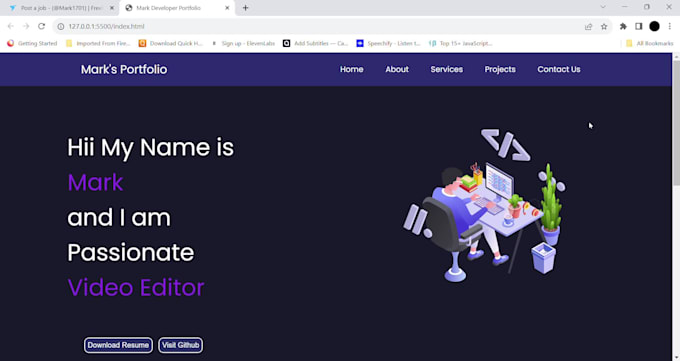This screenshot has height=361, width=680.
Task: Minimize the browser window
Action: [624, 7]
